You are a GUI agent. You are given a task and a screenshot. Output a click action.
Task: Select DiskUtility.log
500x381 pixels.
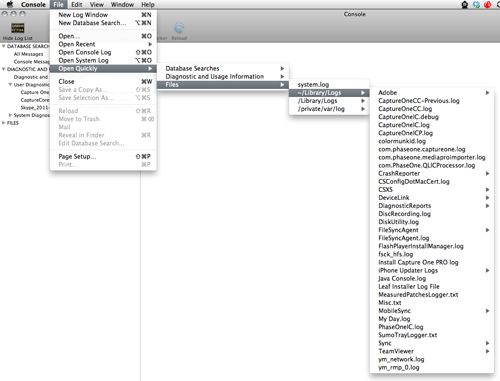click(x=432, y=222)
